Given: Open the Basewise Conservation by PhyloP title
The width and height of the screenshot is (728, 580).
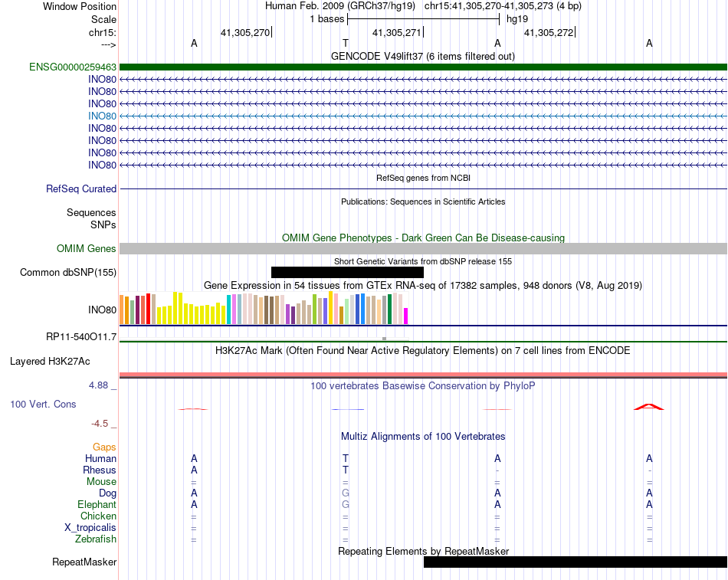Looking at the screenshot, I should (423, 385).
